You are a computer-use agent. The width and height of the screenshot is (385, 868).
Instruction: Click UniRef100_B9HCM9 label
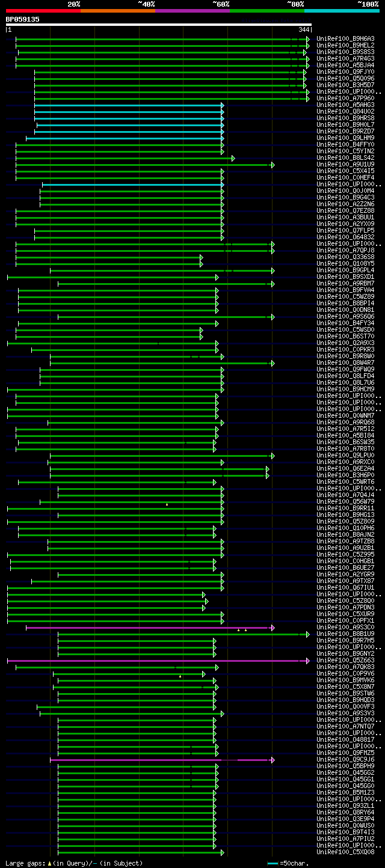tap(345, 390)
